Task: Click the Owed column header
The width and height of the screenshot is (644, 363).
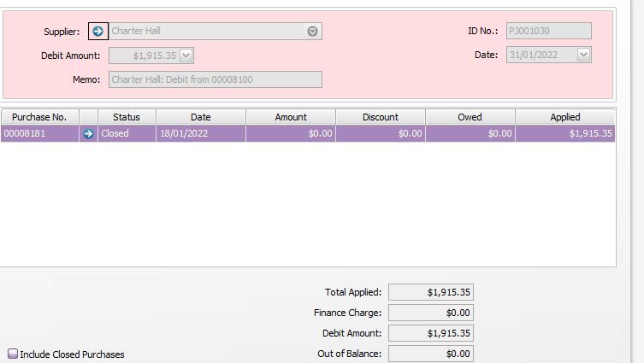Action: click(470, 117)
